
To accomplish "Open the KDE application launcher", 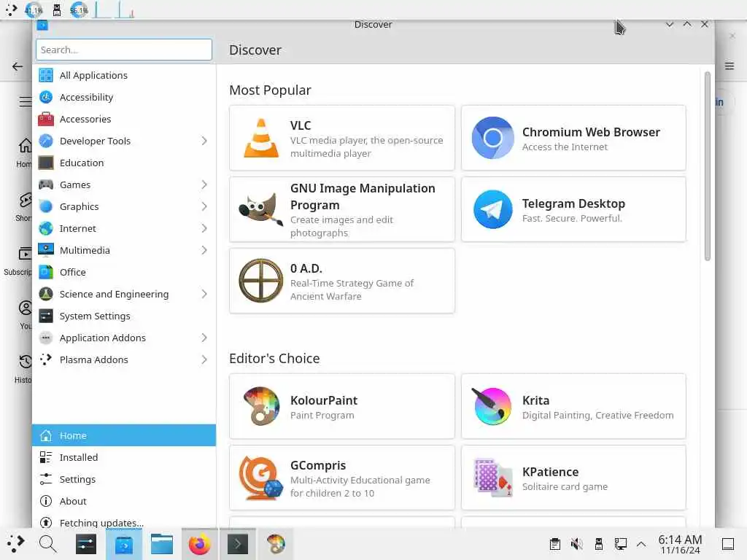I will 15,544.
